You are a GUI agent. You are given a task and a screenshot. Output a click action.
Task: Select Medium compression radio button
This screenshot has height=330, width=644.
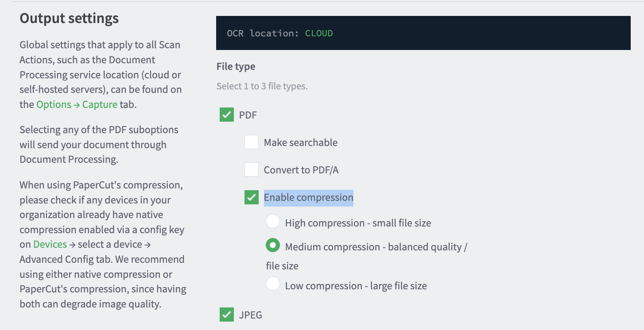click(x=273, y=246)
